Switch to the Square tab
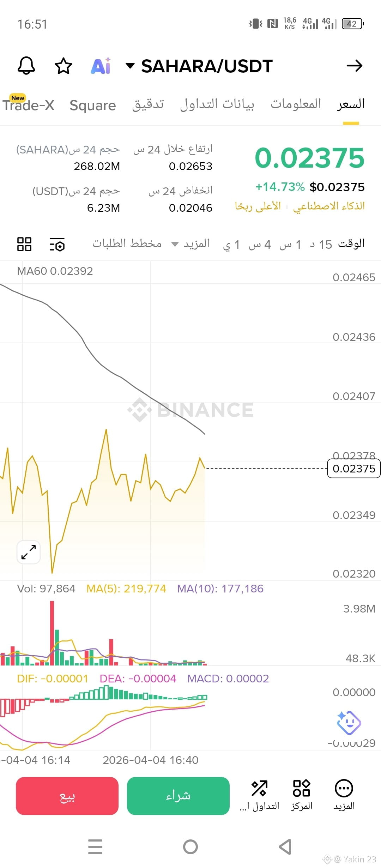 point(93,106)
